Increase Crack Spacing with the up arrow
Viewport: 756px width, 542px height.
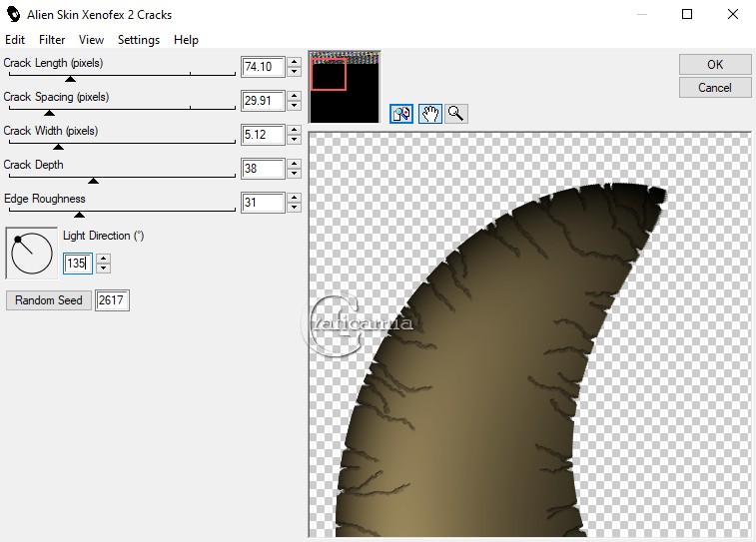click(294, 96)
